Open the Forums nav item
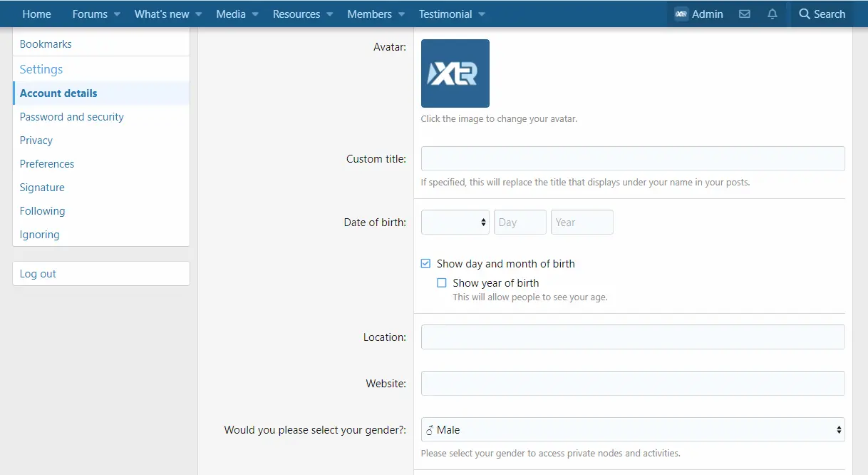This screenshot has width=868, height=475. [90, 14]
